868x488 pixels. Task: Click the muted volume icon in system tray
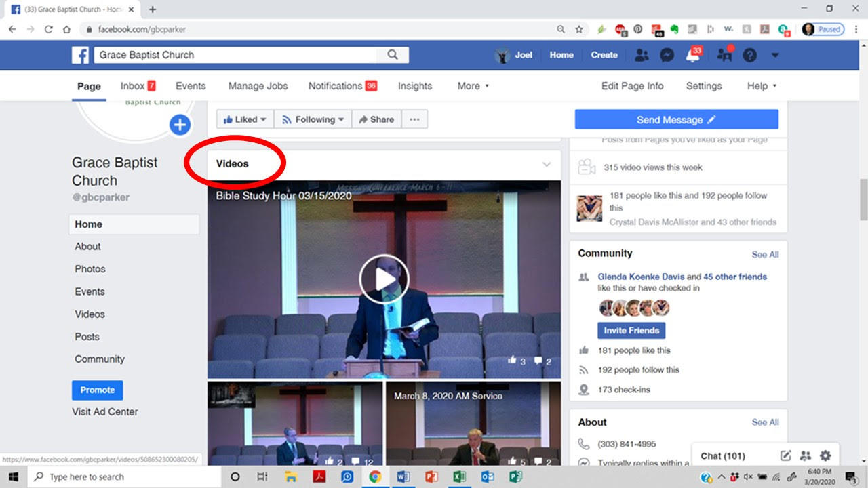point(748,476)
